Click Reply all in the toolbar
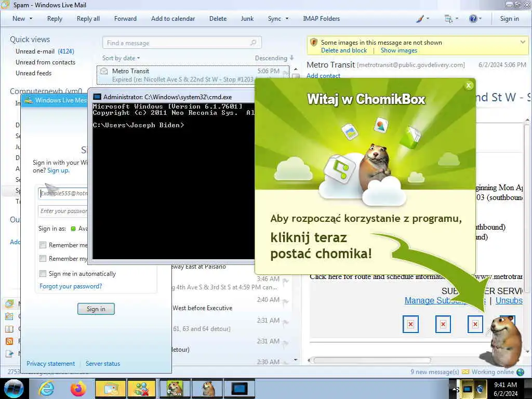 (x=88, y=19)
